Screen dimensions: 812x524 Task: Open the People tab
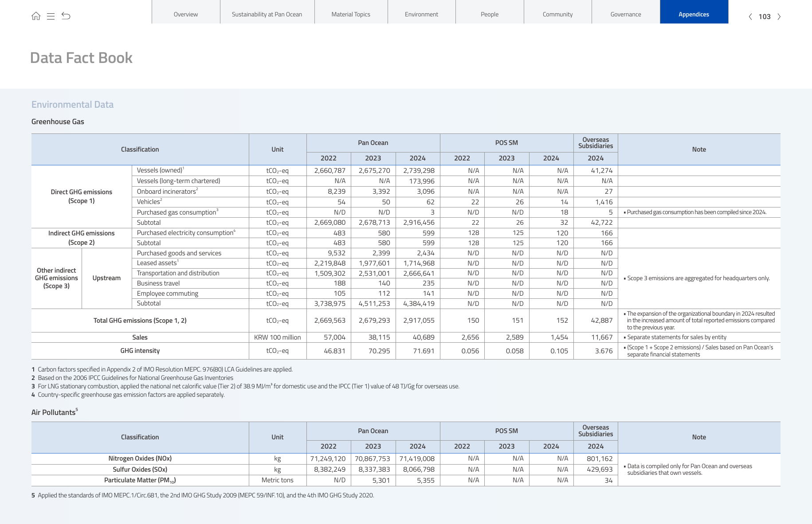point(490,12)
